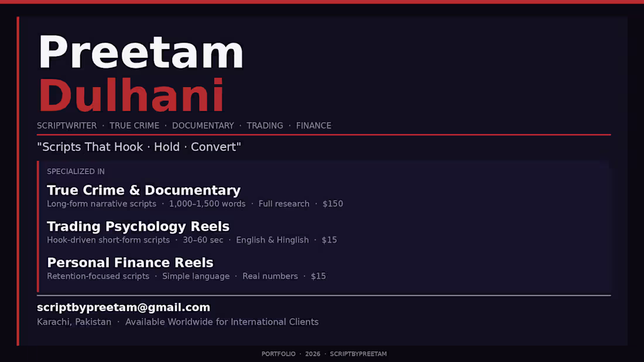Select the 'Preetam' first name heading
This screenshot has width=644, height=362.
[x=141, y=52]
